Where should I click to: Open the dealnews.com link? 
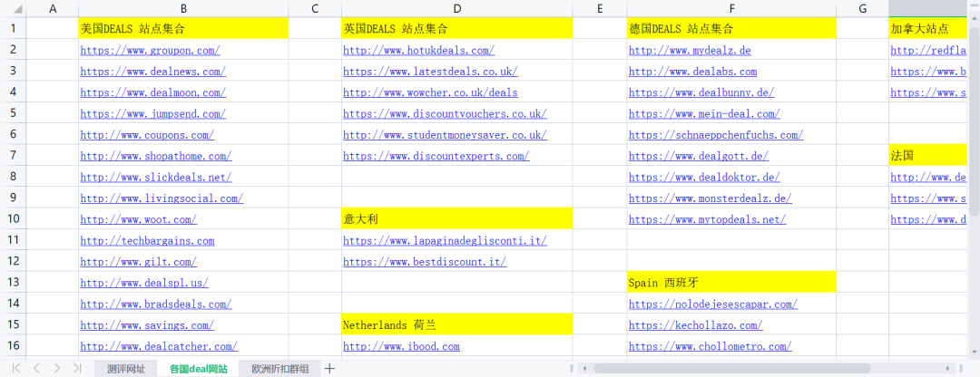[153, 72]
